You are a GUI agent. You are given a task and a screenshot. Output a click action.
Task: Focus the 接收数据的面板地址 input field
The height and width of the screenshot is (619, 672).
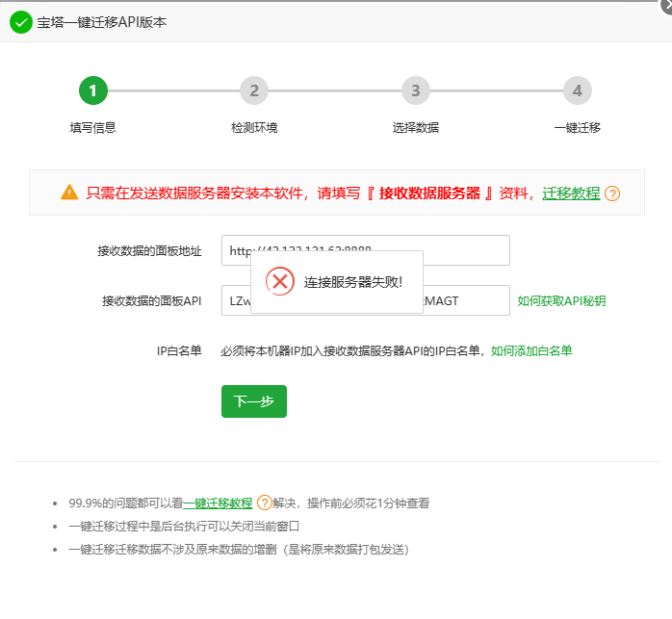coord(366,250)
